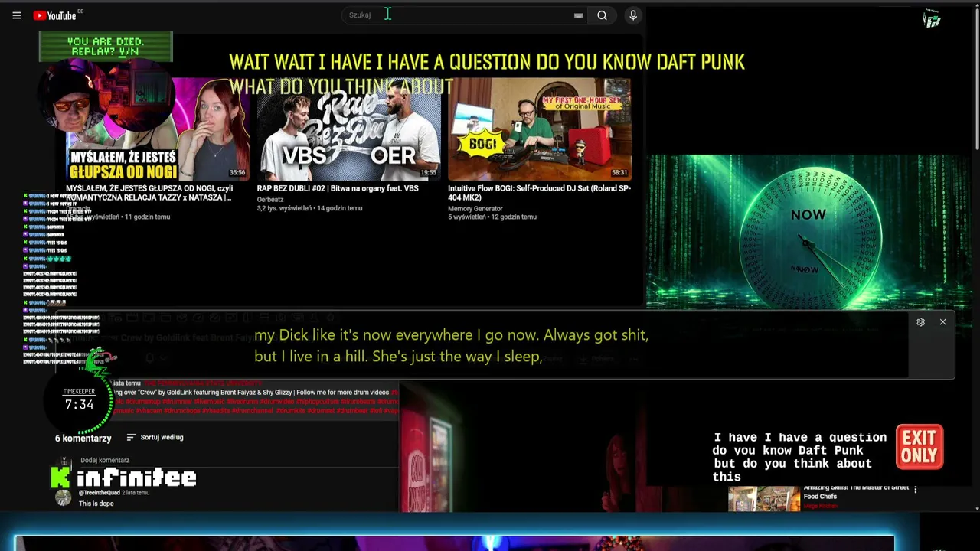Open the YouTube guide hamburger menu
Screen dimensions: 980x551
click(x=16, y=15)
